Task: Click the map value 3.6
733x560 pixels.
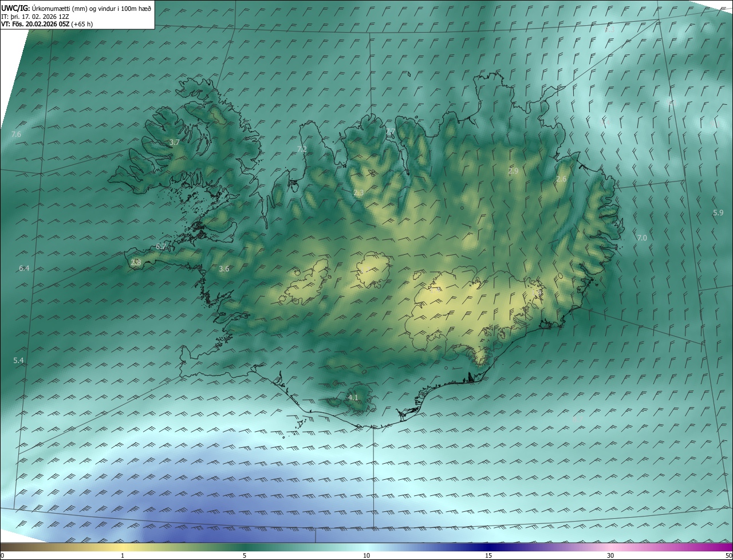Action: click(x=224, y=269)
